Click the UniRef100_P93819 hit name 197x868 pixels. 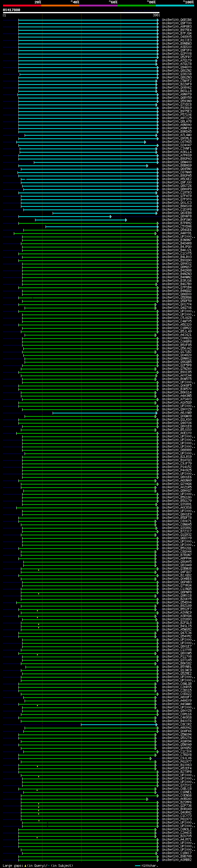pos(176,108)
